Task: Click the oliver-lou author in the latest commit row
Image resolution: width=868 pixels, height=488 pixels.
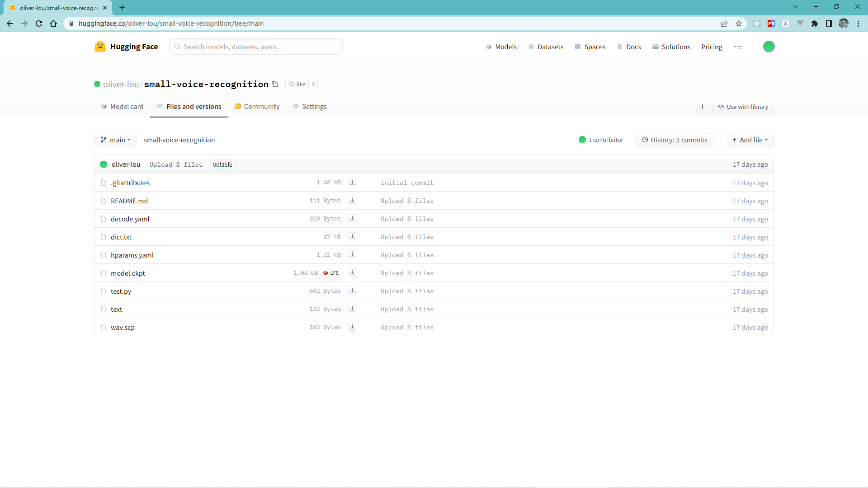Action: tap(126, 164)
